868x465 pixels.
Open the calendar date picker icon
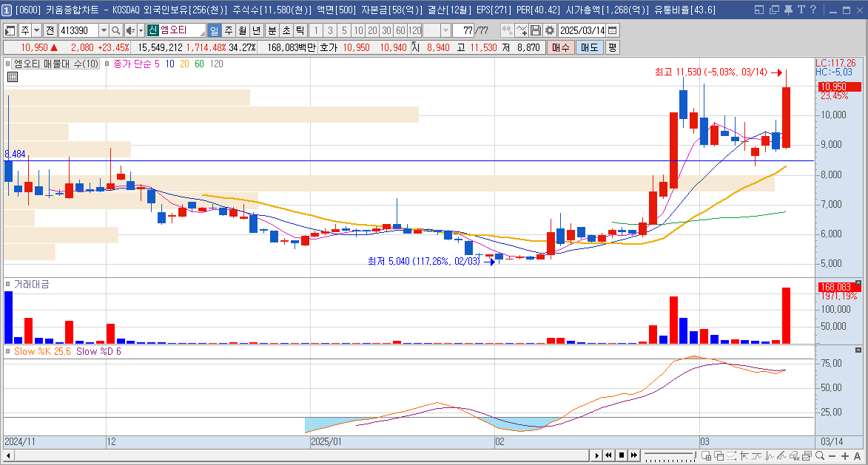(613, 30)
